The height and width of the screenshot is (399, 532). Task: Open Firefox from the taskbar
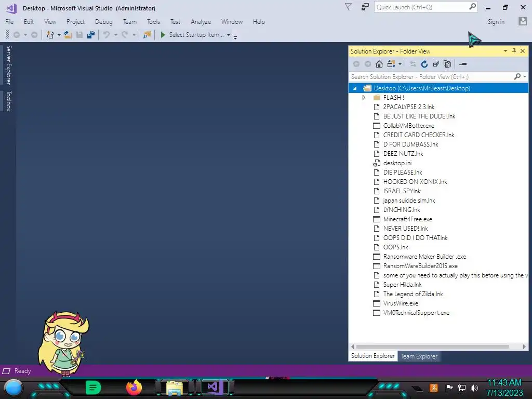[134, 388]
